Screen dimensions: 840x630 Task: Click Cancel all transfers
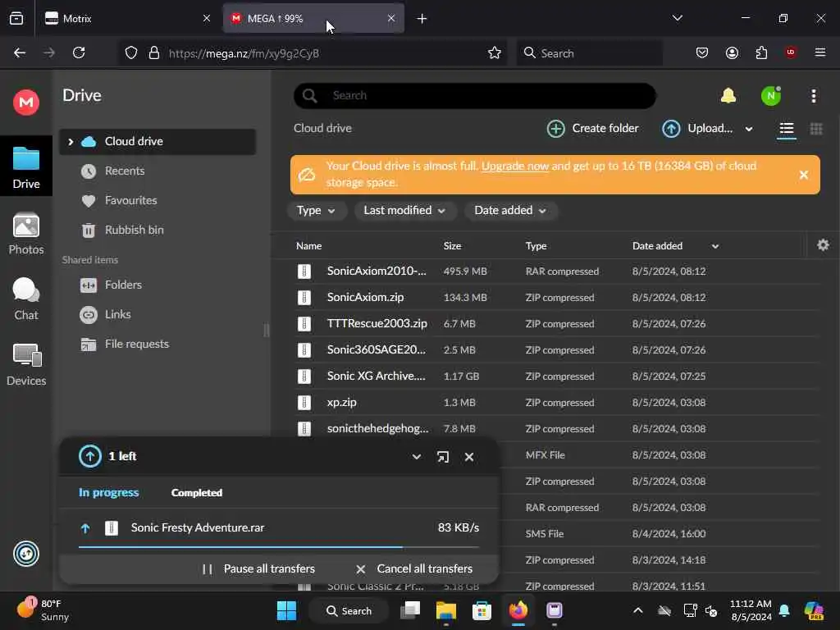pyautogui.click(x=414, y=569)
